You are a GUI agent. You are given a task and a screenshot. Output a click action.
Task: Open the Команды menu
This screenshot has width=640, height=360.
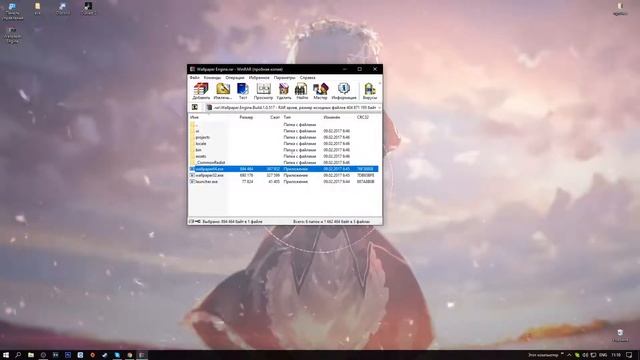point(212,78)
